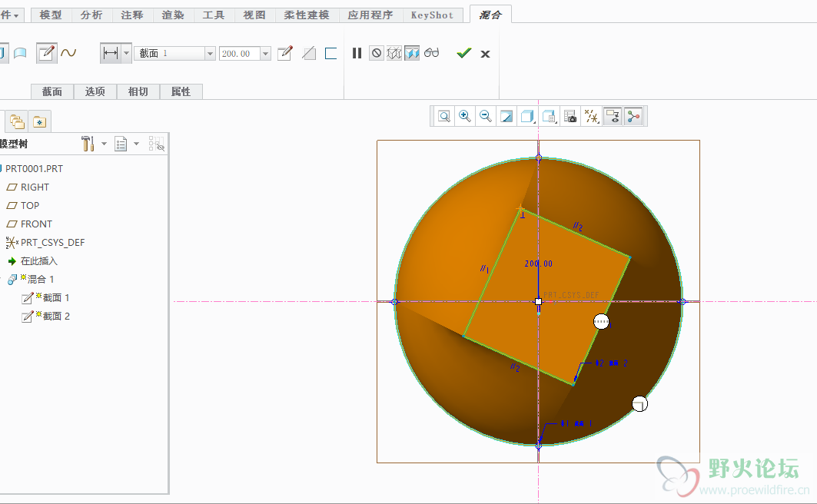Open the 应用程序 tab
The height and width of the screenshot is (504, 817).
pos(370,15)
